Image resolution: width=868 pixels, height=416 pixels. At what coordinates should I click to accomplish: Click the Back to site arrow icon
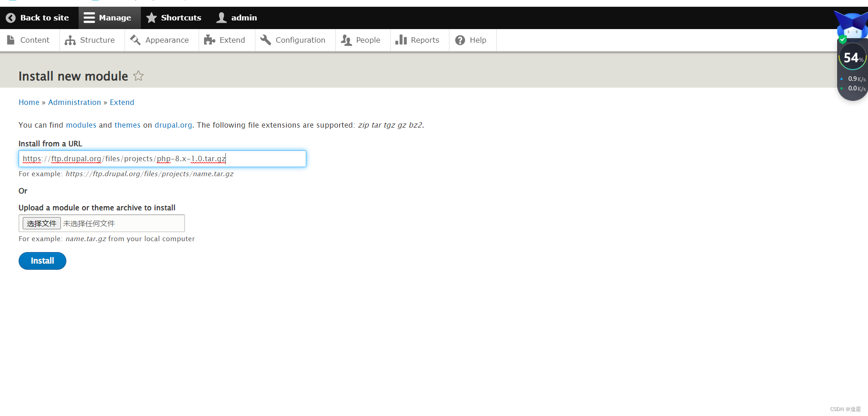point(10,18)
